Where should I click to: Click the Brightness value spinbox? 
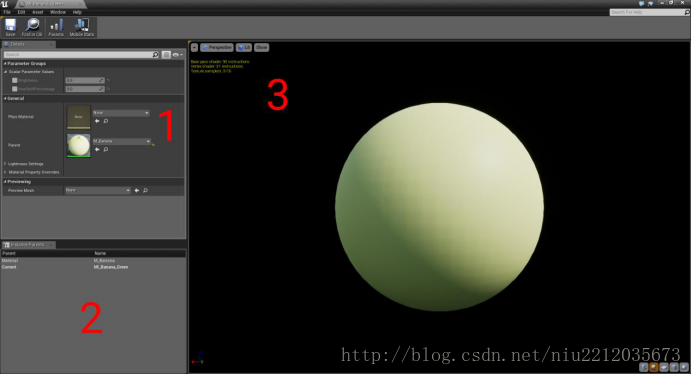(x=85, y=80)
